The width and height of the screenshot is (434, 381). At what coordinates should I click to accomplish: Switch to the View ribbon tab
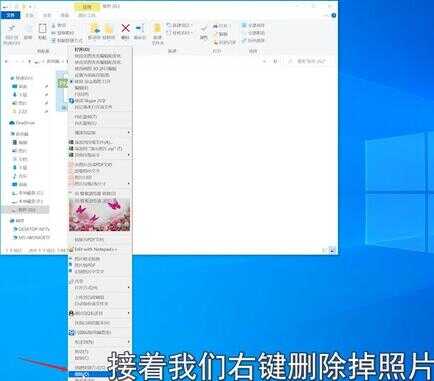click(64, 15)
